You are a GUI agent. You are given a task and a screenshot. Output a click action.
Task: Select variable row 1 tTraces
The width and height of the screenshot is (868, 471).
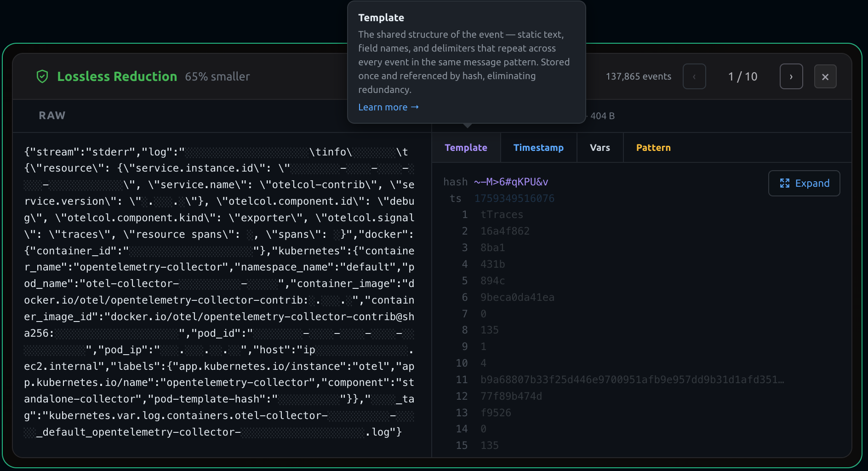[502, 215]
